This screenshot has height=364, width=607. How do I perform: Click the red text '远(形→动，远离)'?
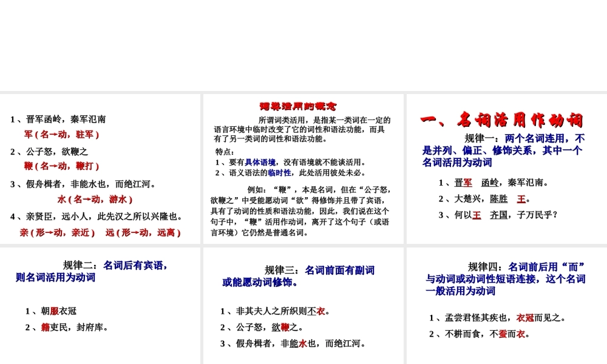143,232
